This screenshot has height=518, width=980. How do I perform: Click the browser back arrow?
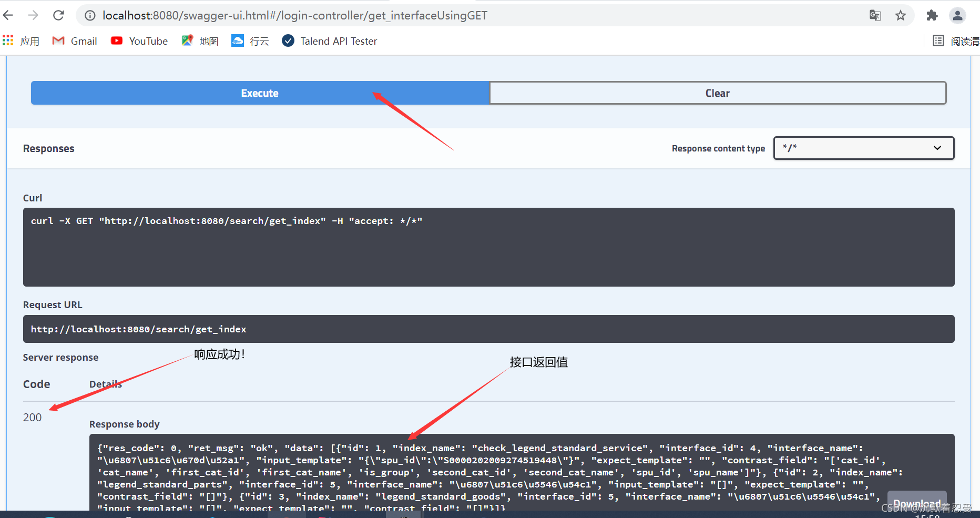[x=8, y=15]
